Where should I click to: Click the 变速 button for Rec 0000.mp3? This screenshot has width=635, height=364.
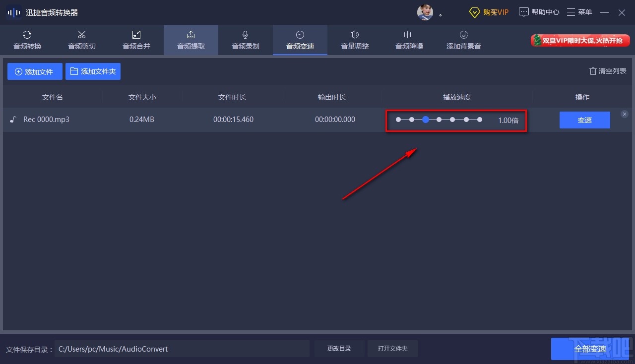click(584, 120)
